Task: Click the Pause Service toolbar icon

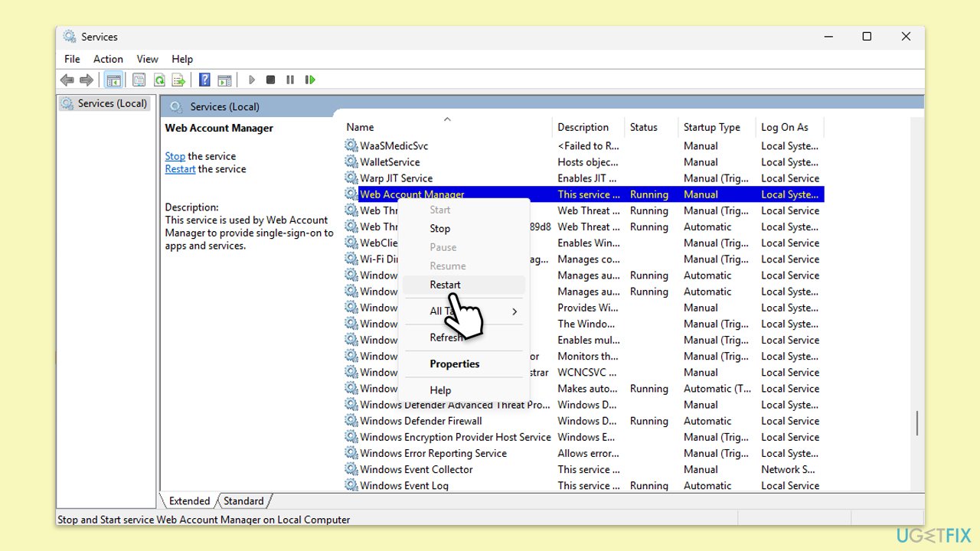Action: click(290, 80)
